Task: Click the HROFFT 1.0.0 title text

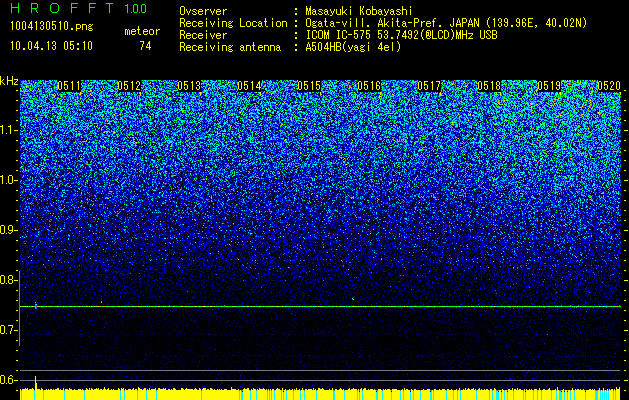Action: pos(78,8)
